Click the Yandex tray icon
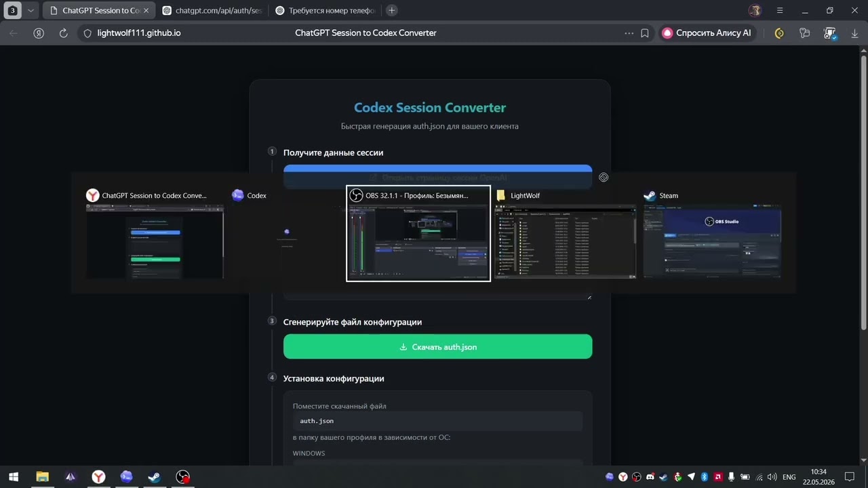The height and width of the screenshot is (488, 868). pyautogui.click(x=623, y=477)
